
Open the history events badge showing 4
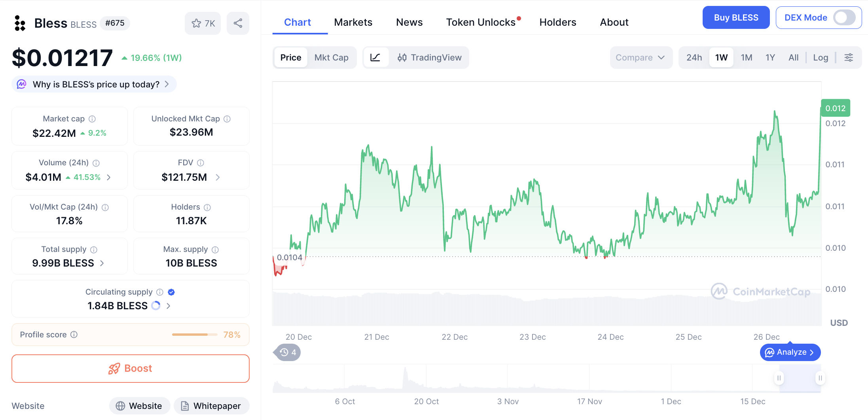click(x=288, y=352)
